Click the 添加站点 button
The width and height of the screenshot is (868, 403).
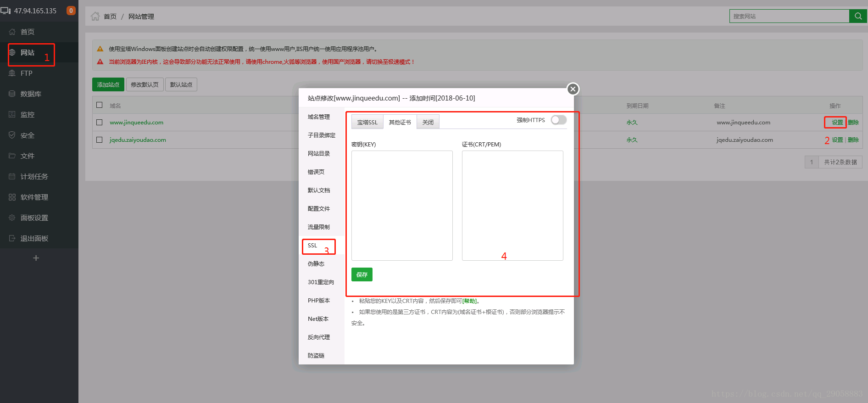108,85
